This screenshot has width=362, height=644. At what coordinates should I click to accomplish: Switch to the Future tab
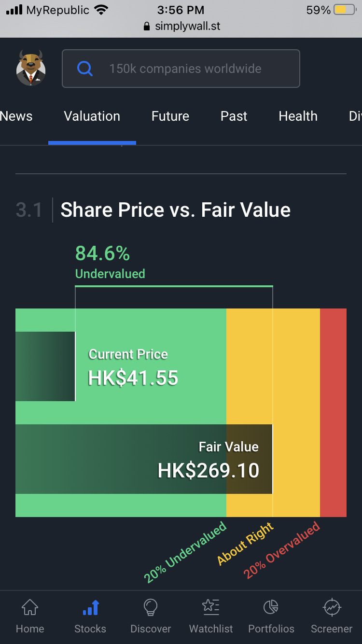coord(170,116)
